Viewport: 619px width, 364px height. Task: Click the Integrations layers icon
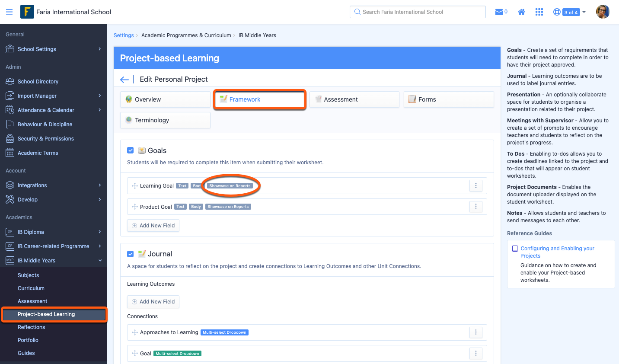point(10,185)
